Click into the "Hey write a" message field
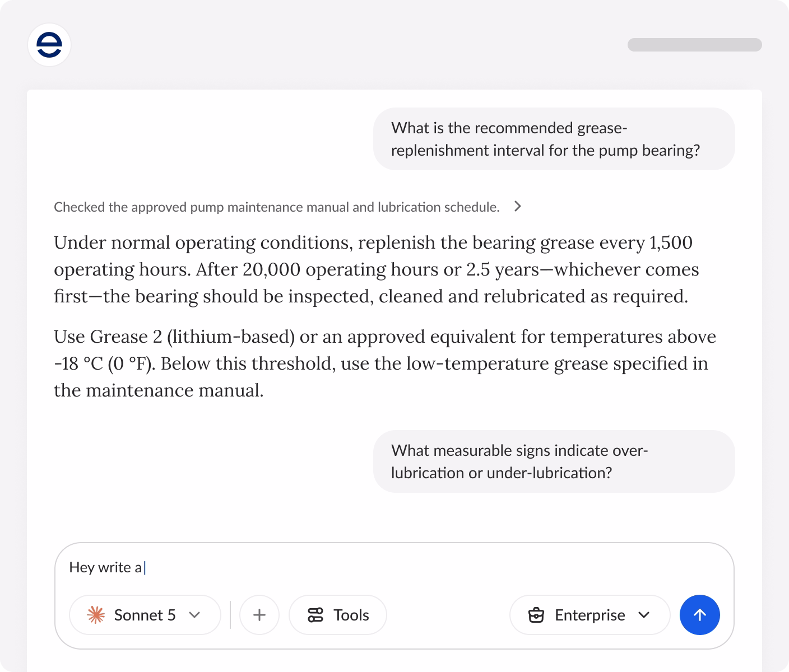This screenshot has width=789, height=672. pos(395,567)
